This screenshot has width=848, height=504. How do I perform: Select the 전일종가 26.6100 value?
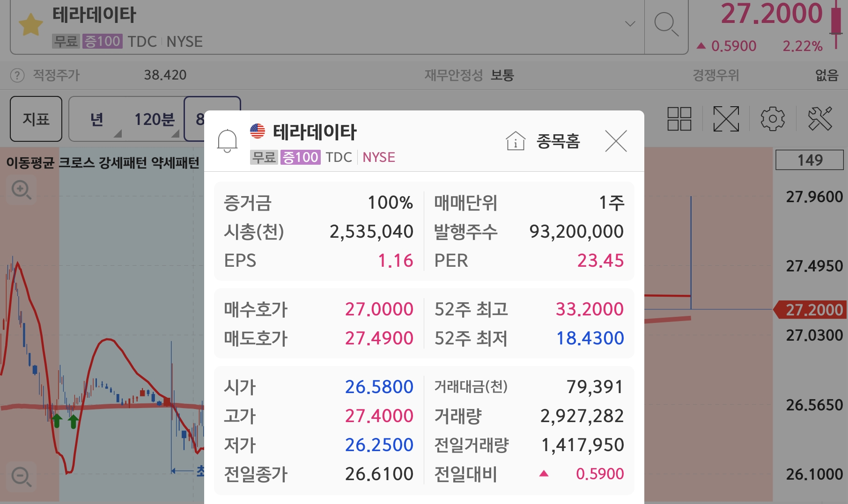379,474
